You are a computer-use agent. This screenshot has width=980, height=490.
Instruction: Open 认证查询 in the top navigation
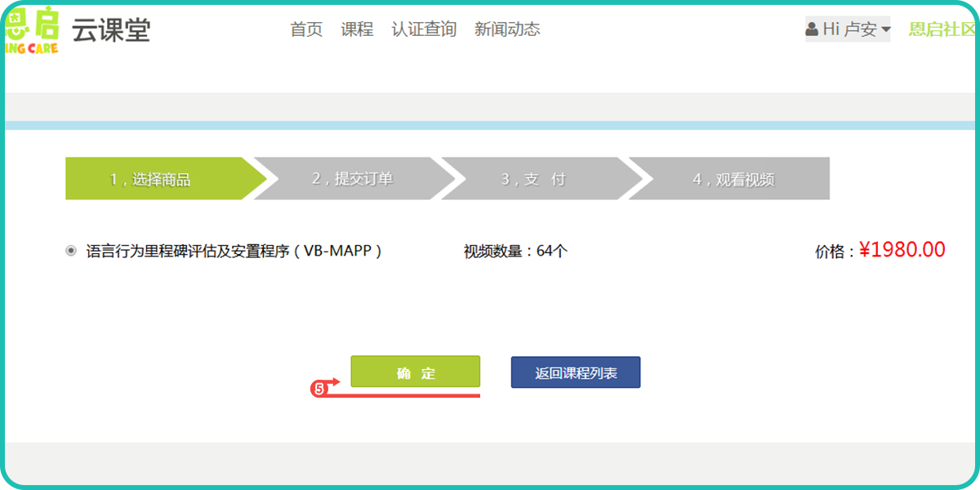(x=424, y=29)
